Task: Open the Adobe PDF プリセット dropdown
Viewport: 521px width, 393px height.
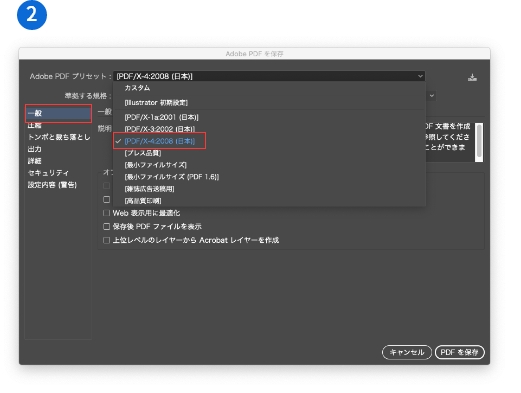Action: tap(269, 76)
